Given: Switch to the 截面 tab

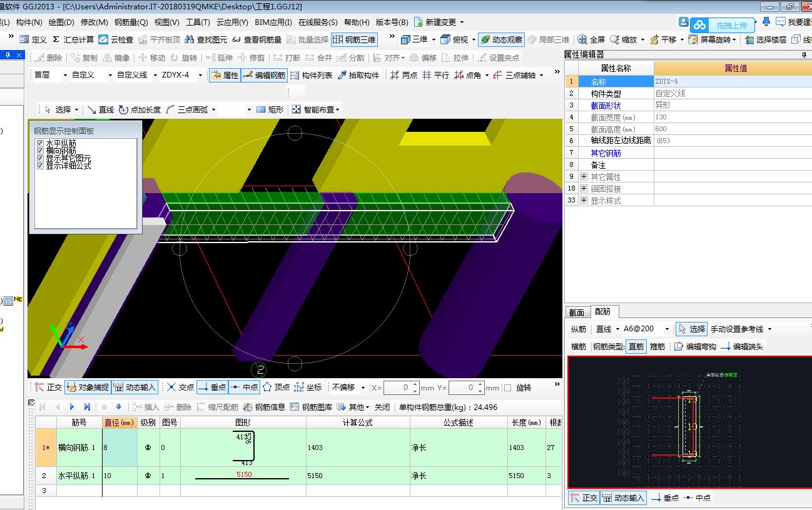Looking at the screenshot, I should point(576,312).
